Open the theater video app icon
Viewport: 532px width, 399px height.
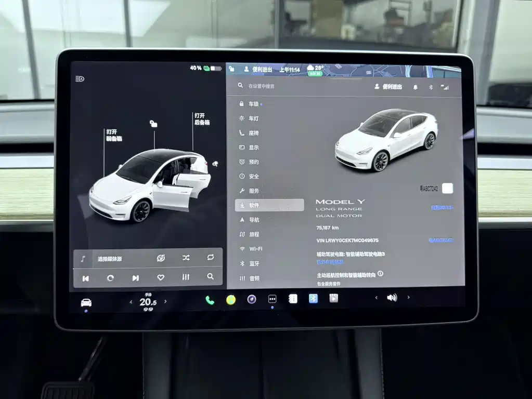pos(333,298)
